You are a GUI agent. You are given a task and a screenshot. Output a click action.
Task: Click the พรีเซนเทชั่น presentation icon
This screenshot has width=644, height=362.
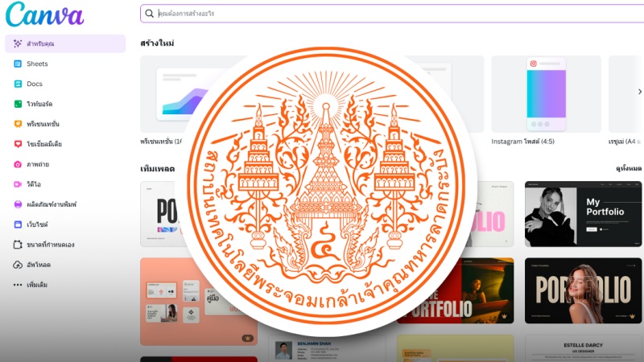(x=18, y=124)
